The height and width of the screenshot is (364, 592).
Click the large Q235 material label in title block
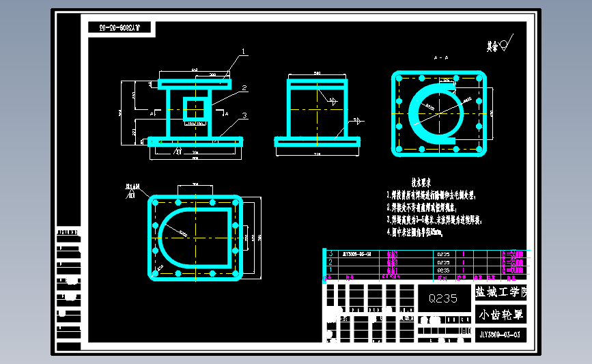(x=443, y=298)
